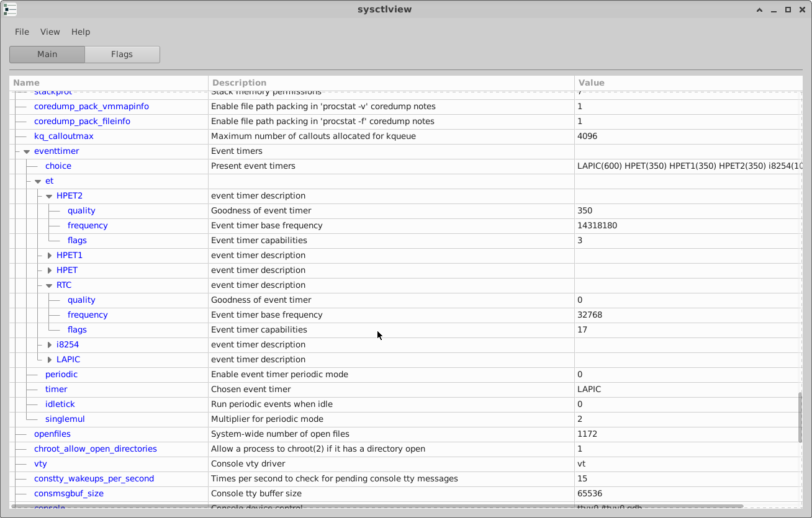812x518 pixels.
Task: Click value vt of vty row
Action: click(x=582, y=464)
